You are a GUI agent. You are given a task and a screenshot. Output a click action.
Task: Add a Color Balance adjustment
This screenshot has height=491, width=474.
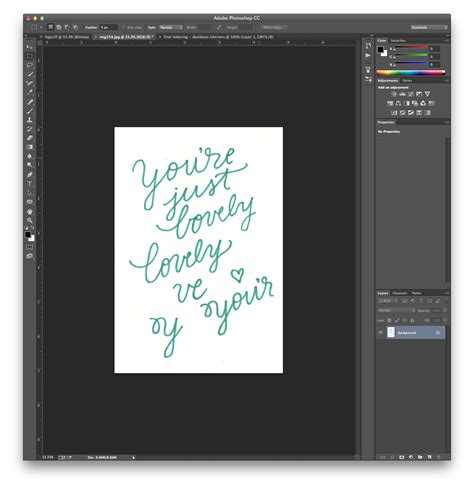pos(398,103)
